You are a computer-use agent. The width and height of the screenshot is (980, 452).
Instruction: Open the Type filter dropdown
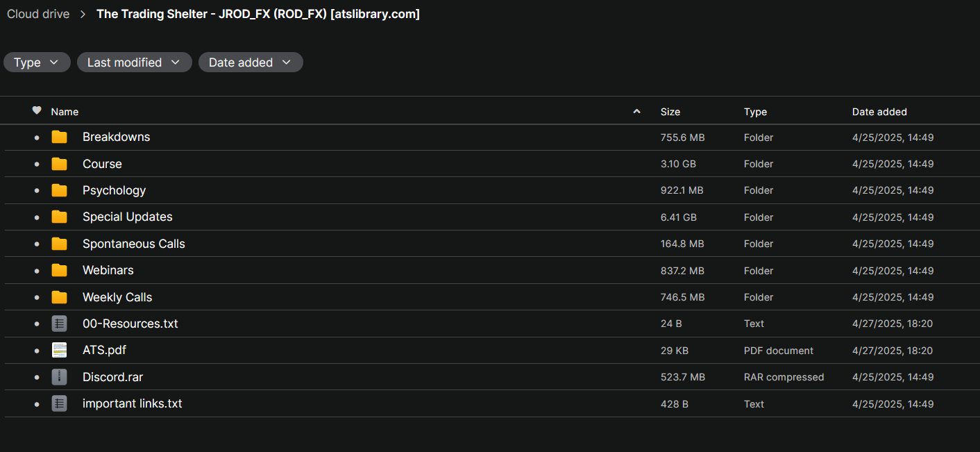37,62
